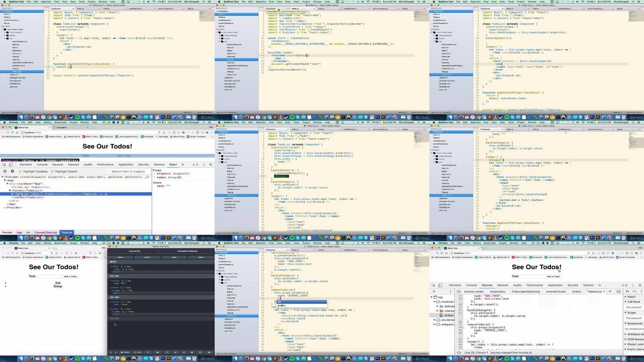Screen dimensions: 644x362
Task: Click Lock changes in Redux DevTools
Action: pyautogui.click(x=138, y=352)
